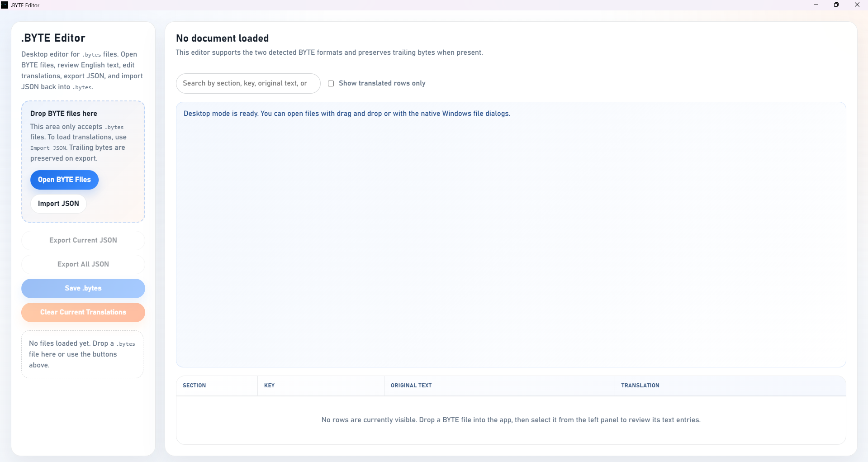The width and height of the screenshot is (868, 462).
Task: Minimize the .BYTE Editor window
Action: coord(816,5)
